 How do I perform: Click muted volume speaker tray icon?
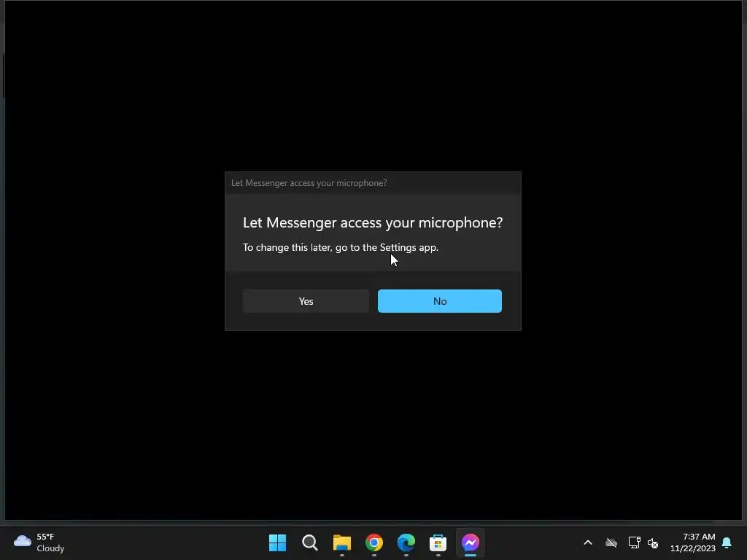[653, 542]
